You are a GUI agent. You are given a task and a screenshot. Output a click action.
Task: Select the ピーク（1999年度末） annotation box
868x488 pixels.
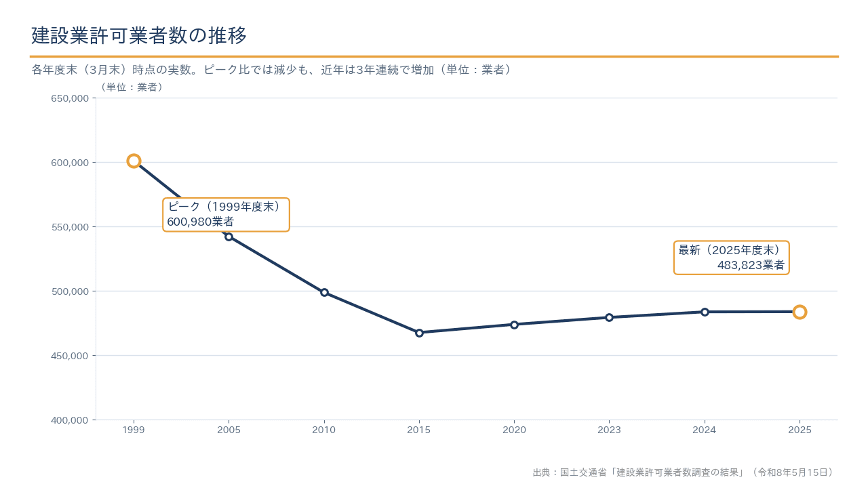pos(226,215)
